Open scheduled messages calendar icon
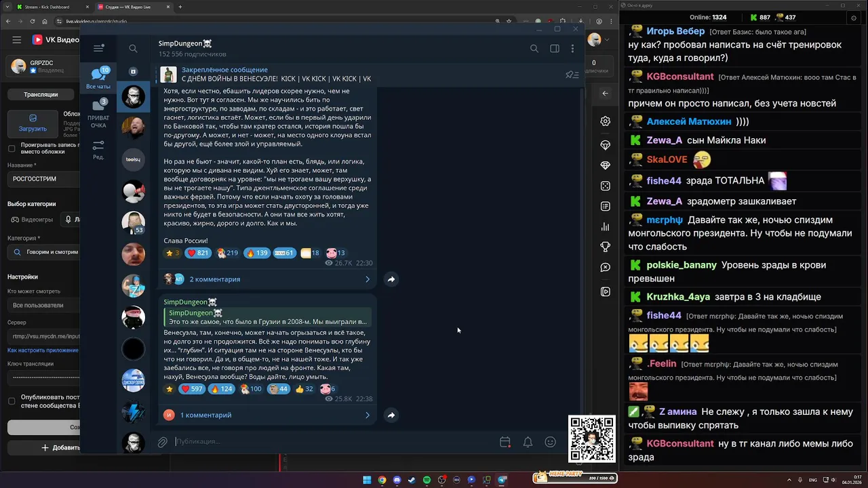This screenshot has width=868, height=488. coord(505,442)
